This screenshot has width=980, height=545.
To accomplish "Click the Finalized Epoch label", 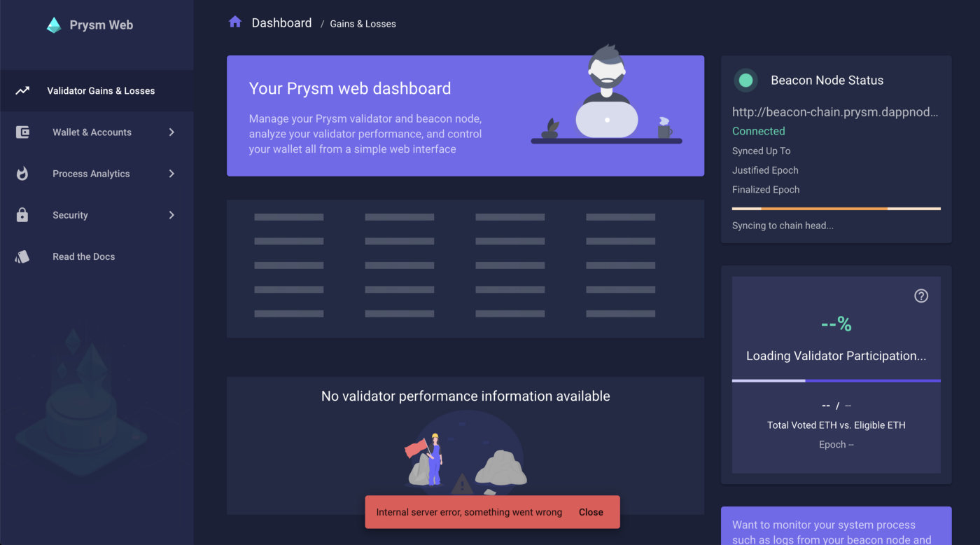I will click(x=766, y=190).
